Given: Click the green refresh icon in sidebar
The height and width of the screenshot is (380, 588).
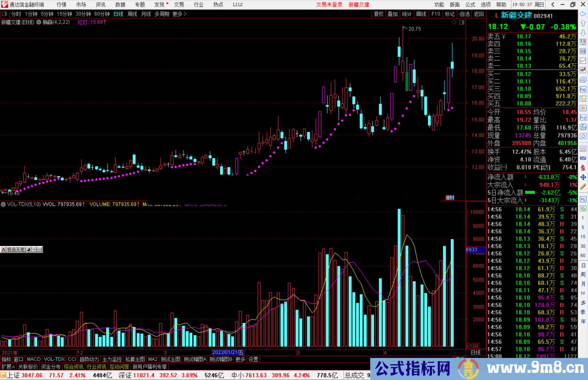Looking at the screenshot, I should [583, 209].
